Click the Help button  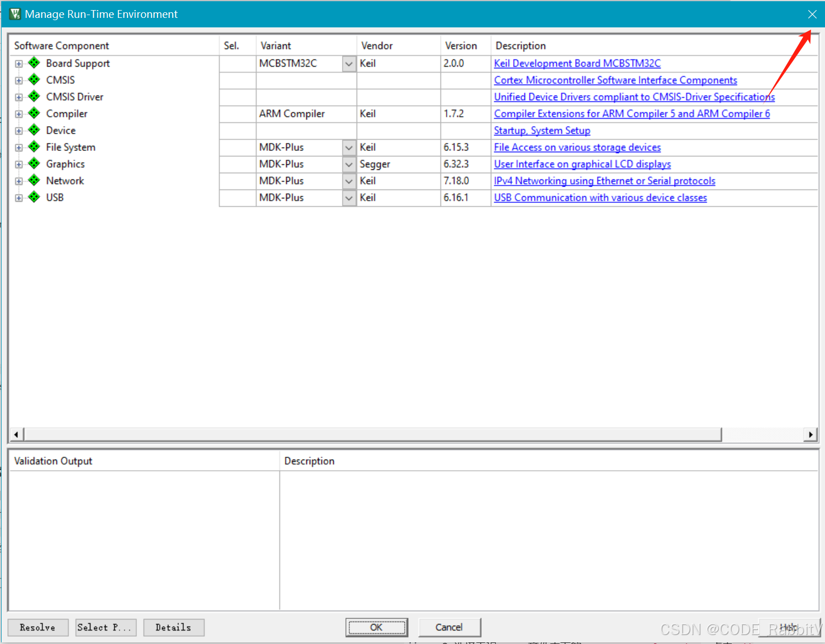789,627
